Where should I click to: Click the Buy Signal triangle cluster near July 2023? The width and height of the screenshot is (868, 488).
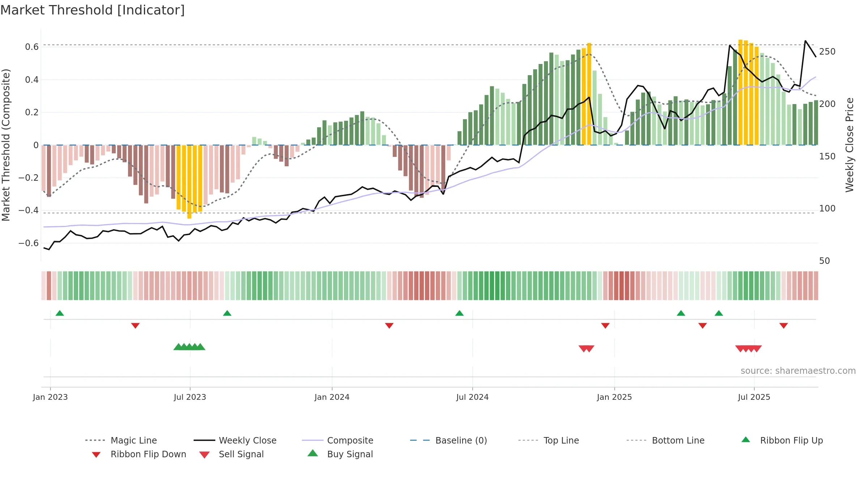pos(189,347)
